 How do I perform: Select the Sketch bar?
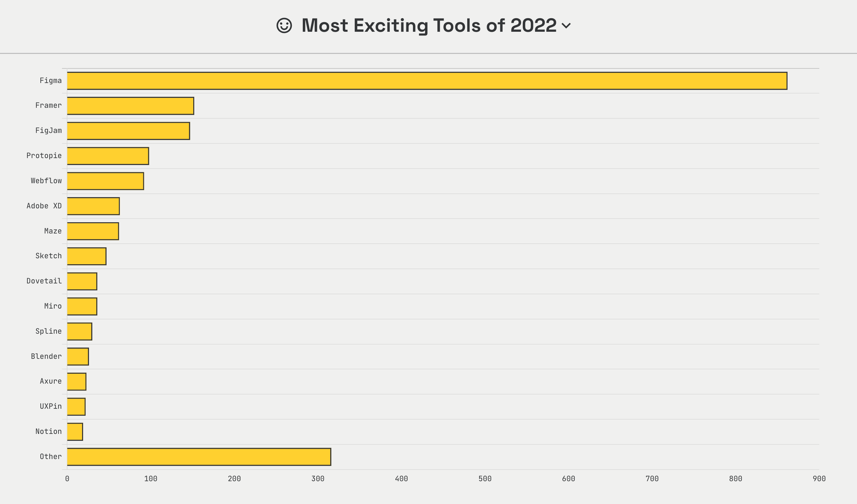[86, 256]
